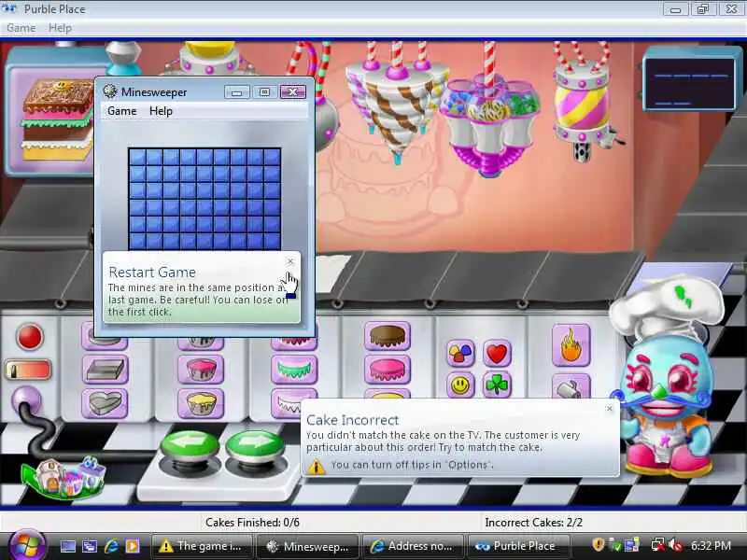This screenshot has height=560, width=747.
Task: Open the Purble Place Help menu
Action: (60, 28)
